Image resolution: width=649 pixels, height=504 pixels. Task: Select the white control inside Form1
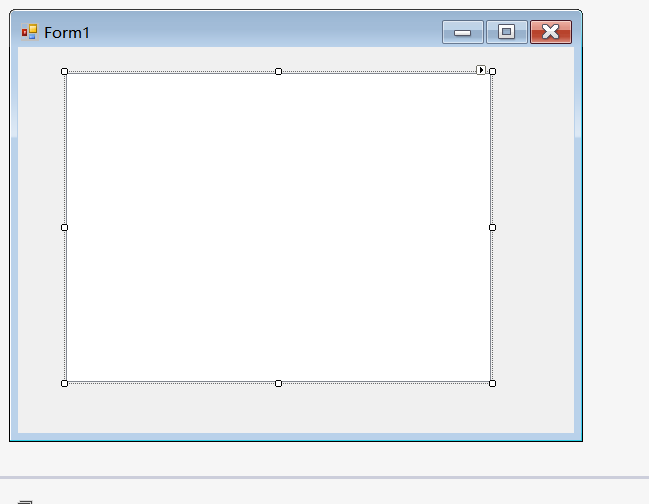279,228
